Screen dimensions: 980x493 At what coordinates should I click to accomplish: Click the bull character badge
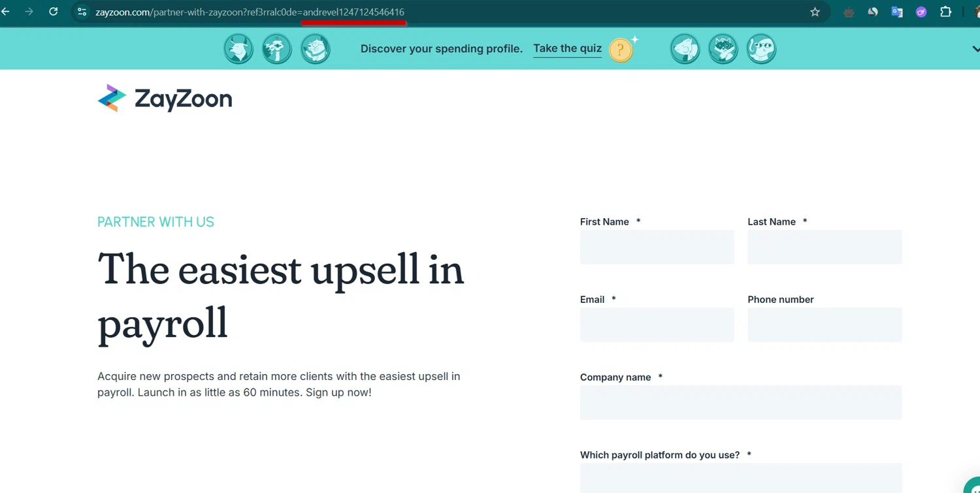[x=238, y=49]
